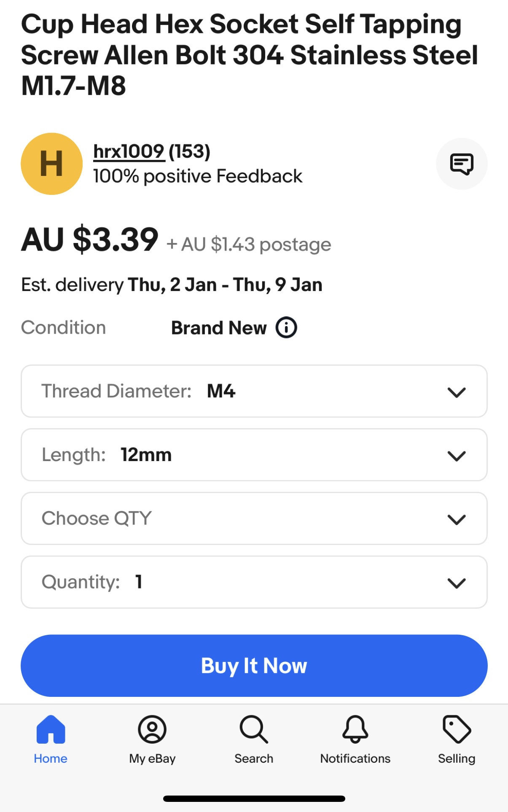The image size is (508, 812).
Task: Tap the Buy It Now button
Action: pyautogui.click(x=254, y=666)
